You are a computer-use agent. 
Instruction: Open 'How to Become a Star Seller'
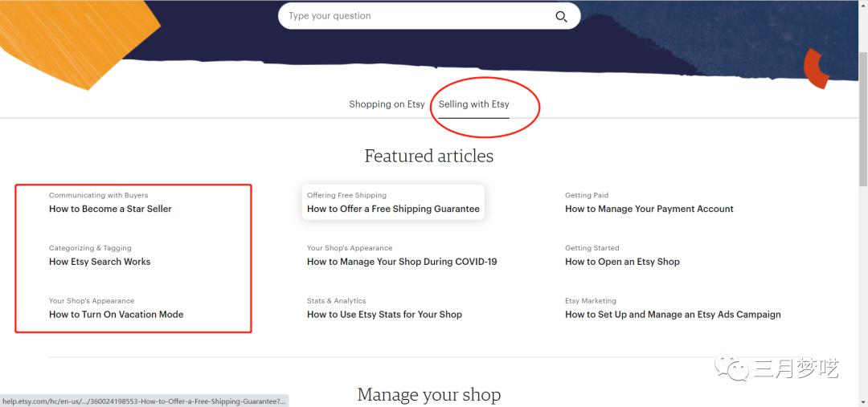pos(110,209)
